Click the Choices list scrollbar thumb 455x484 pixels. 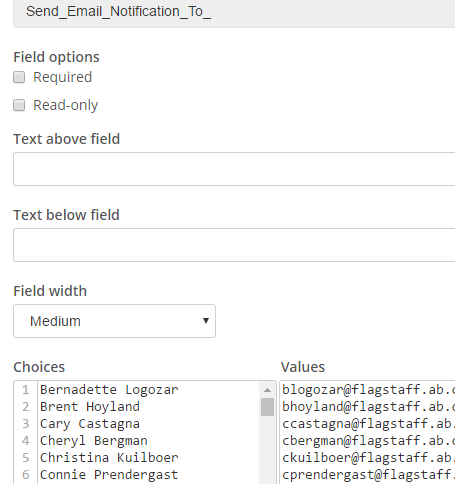click(x=267, y=407)
